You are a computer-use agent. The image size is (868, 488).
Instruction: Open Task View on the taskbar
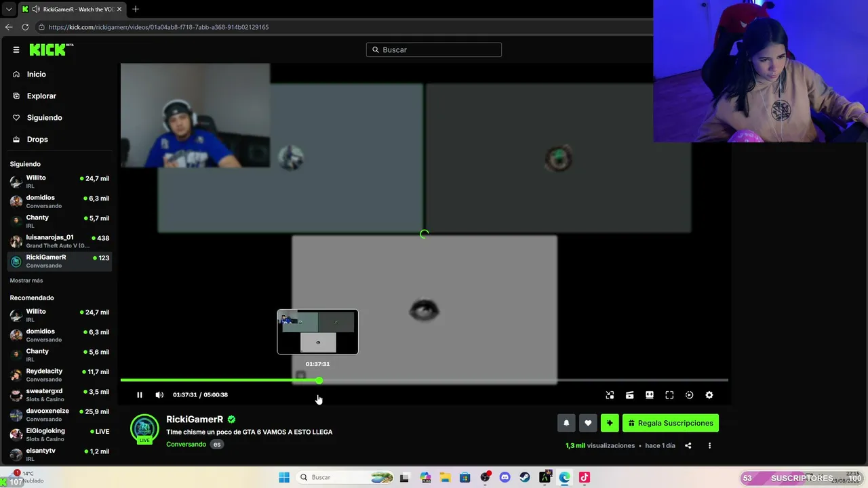tap(405, 478)
